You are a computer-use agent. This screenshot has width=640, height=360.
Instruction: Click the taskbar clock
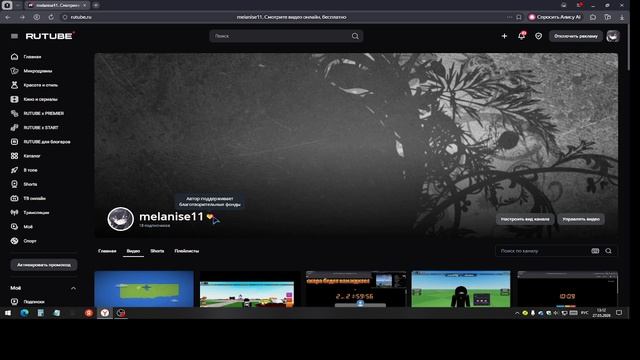601,313
